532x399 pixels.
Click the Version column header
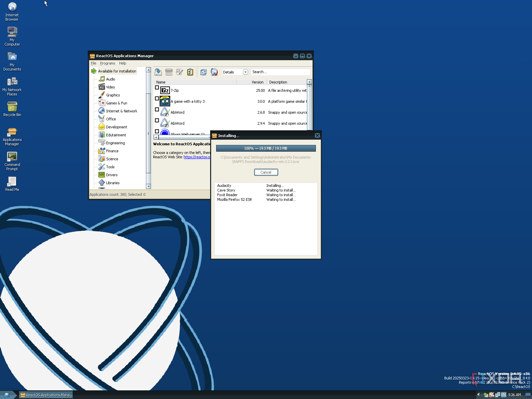[x=251, y=82]
